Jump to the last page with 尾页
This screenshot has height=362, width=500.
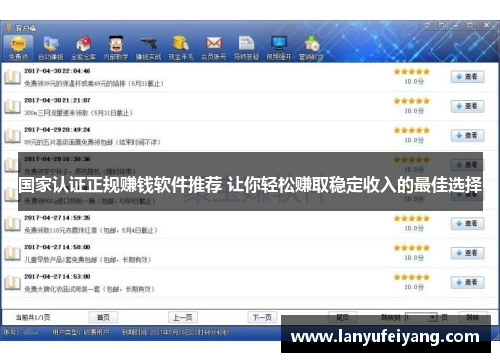click(x=343, y=317)
